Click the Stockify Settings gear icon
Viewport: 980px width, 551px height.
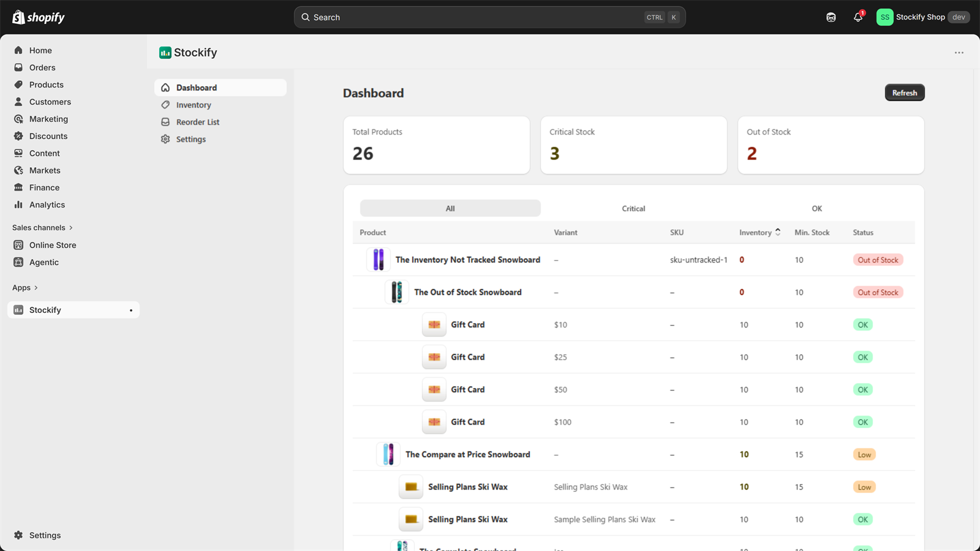click(165, 139)
